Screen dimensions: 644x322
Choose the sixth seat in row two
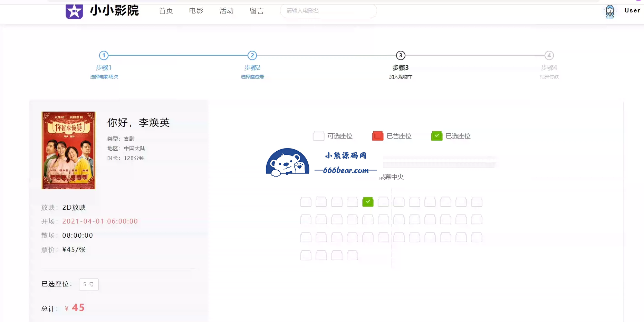click(x=383, y=219)
